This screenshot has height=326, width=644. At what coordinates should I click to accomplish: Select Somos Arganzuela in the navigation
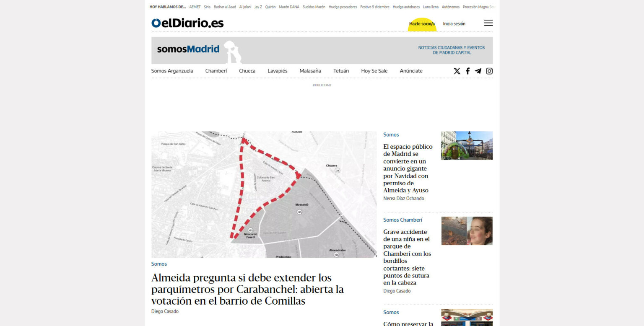click(172, 71)
